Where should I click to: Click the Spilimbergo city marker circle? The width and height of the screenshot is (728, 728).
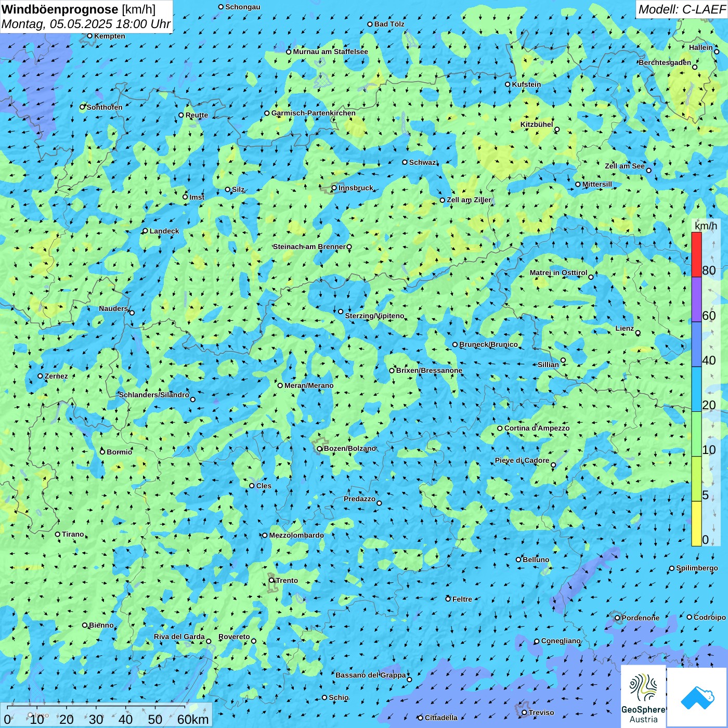click(672, 568)
